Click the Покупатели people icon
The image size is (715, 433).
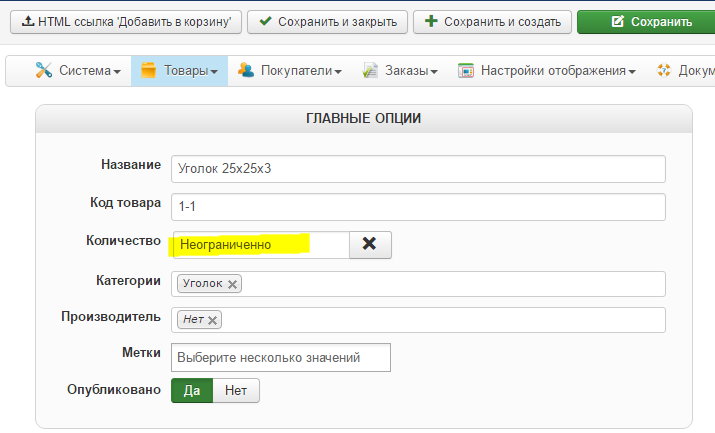point(246,71)
